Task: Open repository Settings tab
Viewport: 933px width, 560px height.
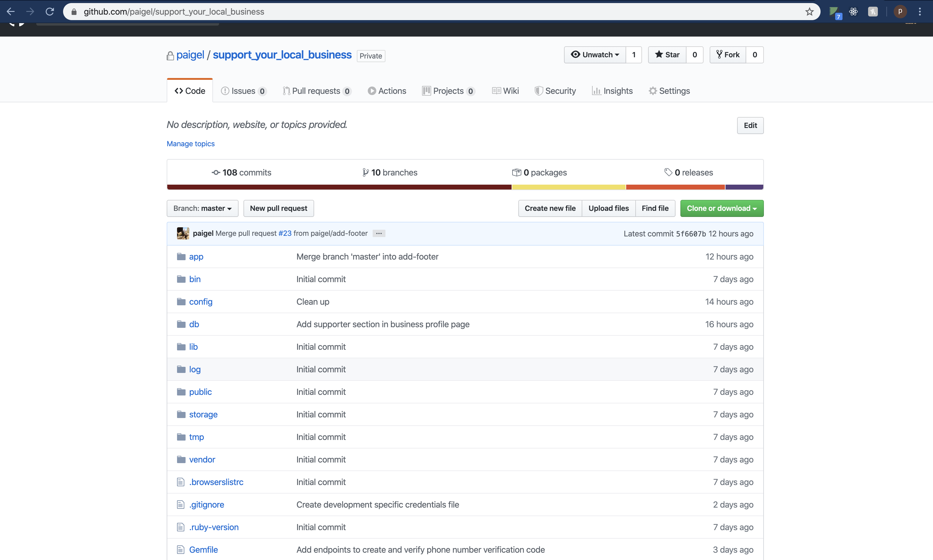Action: tap(669, 91)
